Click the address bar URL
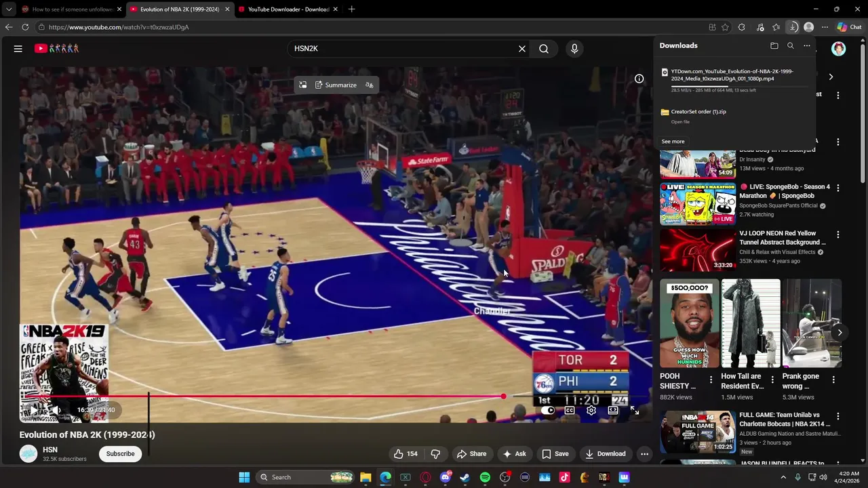This screenshot has height=488, width=868. [119, 27]
